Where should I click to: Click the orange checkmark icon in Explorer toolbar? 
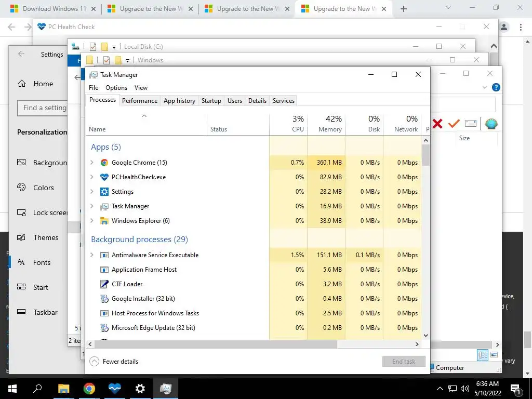click(x=454, y=124)
